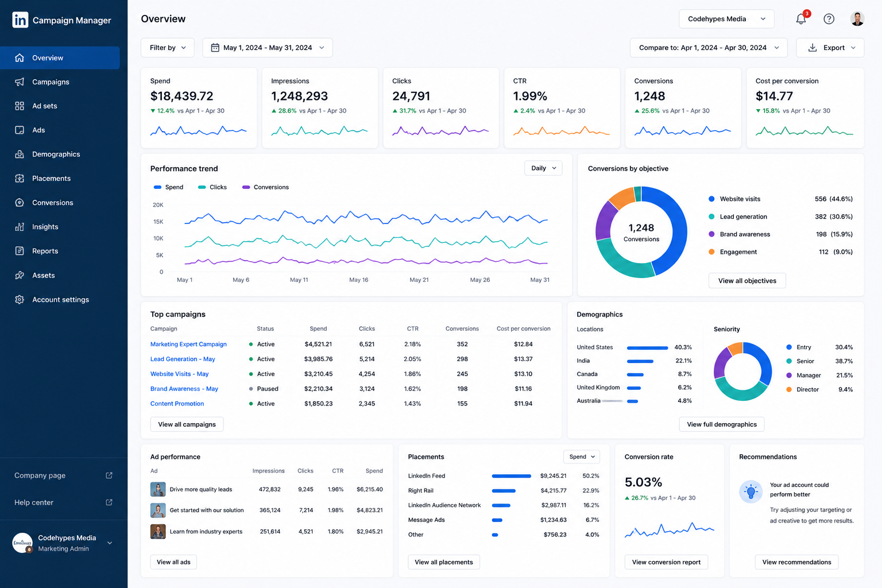The height and width of the screenshot is (588, 882).
Task: Open the May 1 - May 31 date picker
Action: tap(268, 48)
